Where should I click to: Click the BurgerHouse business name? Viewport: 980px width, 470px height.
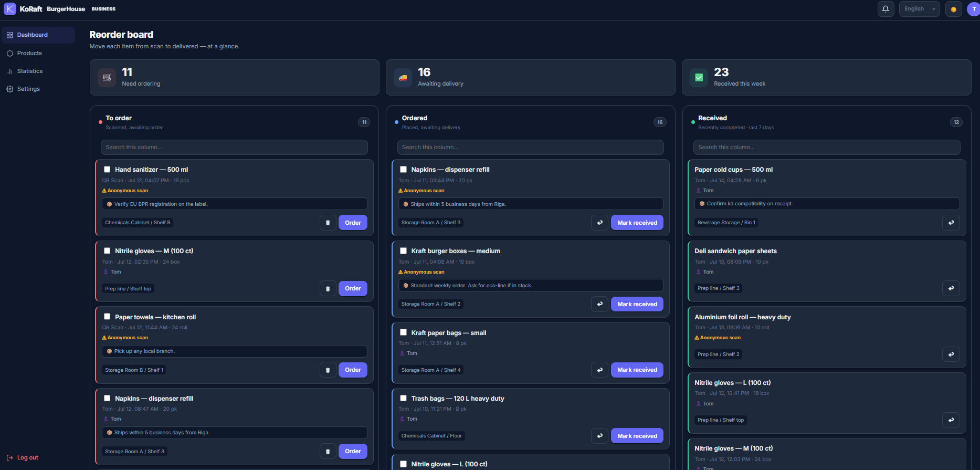66,9
